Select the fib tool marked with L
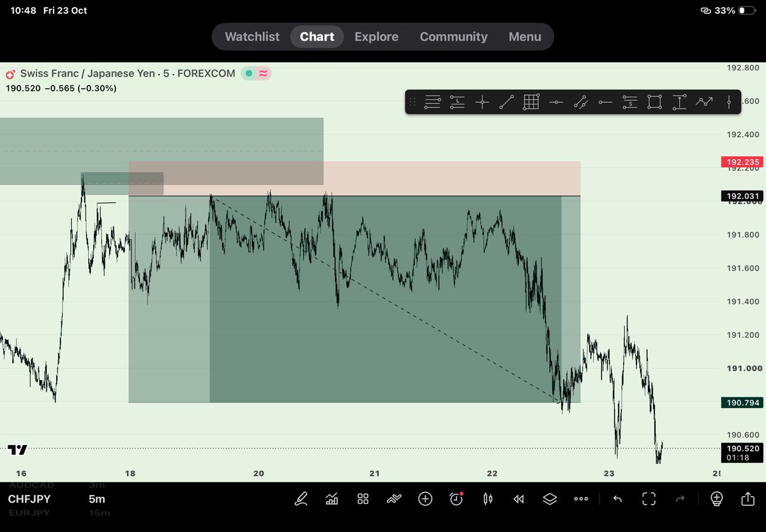This screenshot has width=766, height=532. tap(457, 102)
